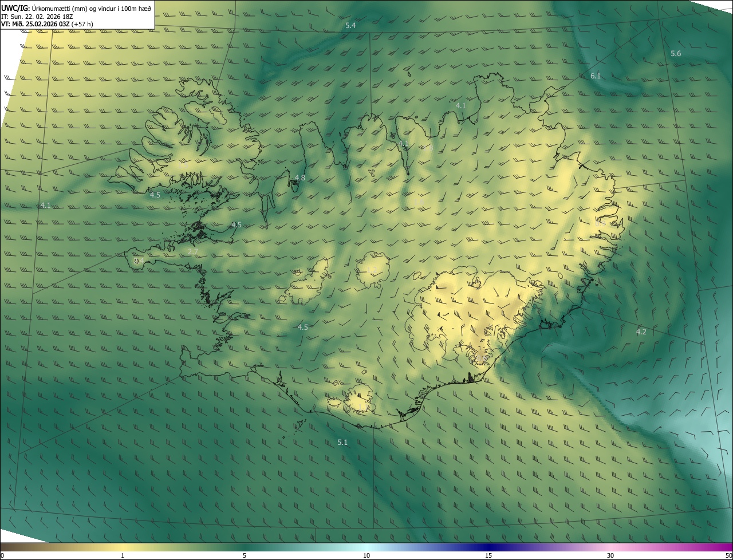Image resolution: width=733 pixels, height=560 pixels.
Task: Click the 10 tick on the color scale
Action: 366,555
